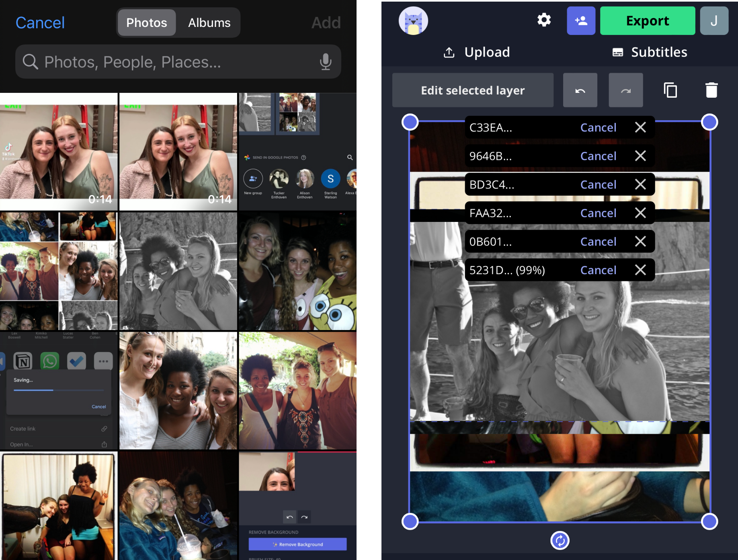
Task: Open the settings gear icon
Action: point(544,20)
